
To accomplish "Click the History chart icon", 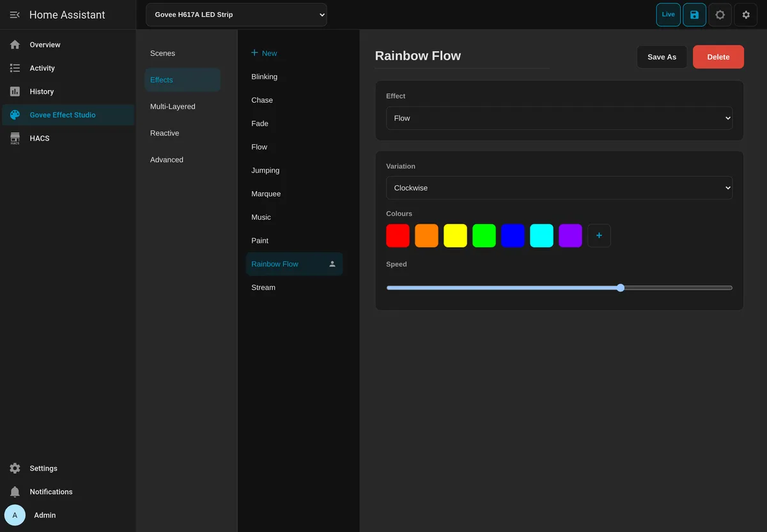I will tap(15, 91).
